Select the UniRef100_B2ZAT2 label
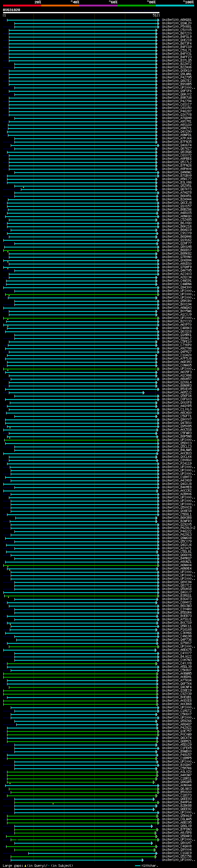 (x=176, y=64)
